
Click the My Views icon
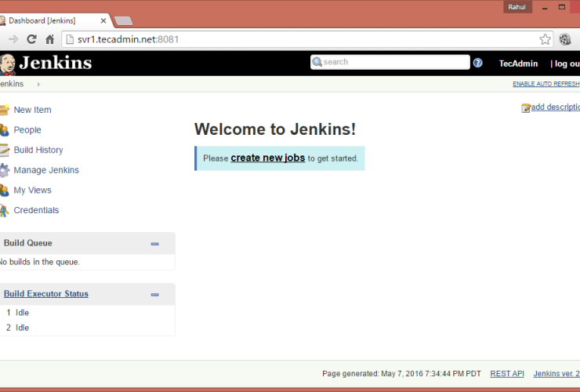click(4, 191)
